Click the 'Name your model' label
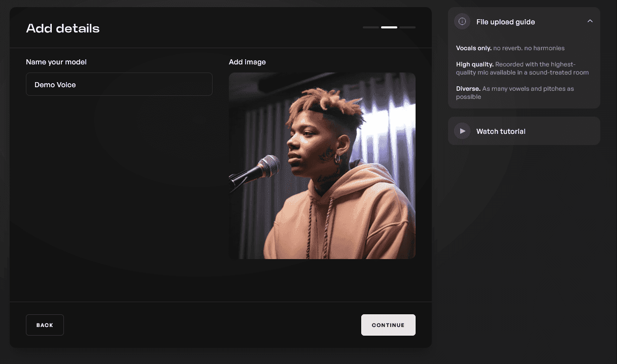Viewport: 617px width, 364px height. pos(56,62)
